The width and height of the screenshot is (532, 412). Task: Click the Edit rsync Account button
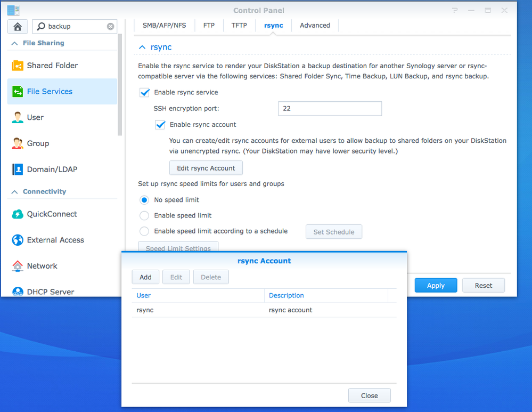206,168
